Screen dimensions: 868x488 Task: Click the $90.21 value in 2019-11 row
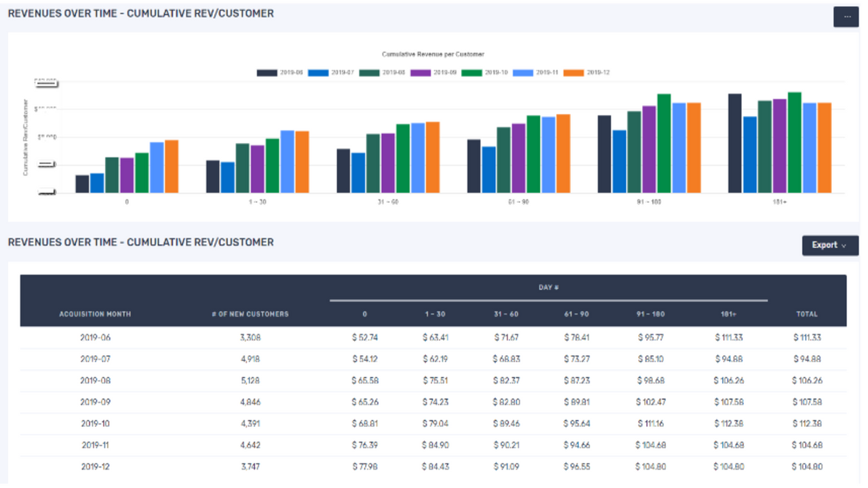[x=506, y=446]
